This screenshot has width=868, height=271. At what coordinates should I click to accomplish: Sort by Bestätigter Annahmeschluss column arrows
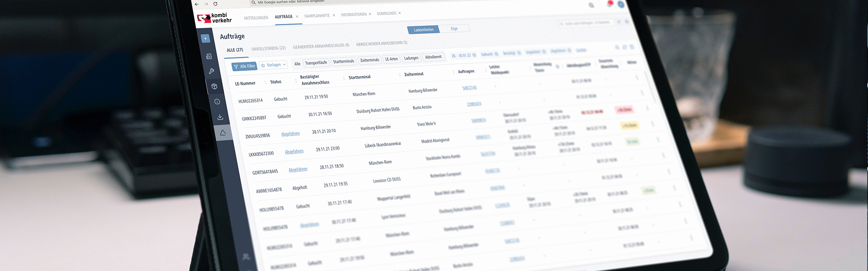(344, 78)
